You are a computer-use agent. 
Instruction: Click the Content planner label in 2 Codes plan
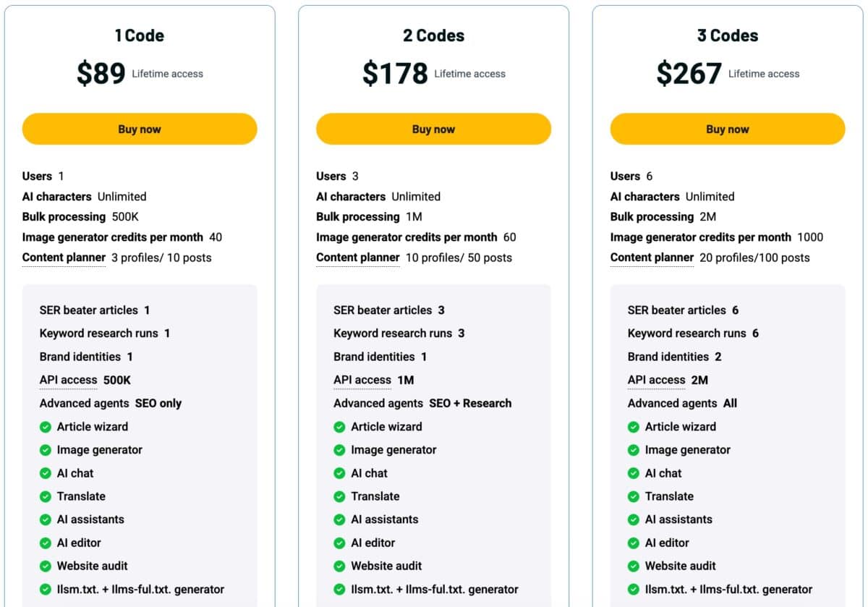(357, 258)
